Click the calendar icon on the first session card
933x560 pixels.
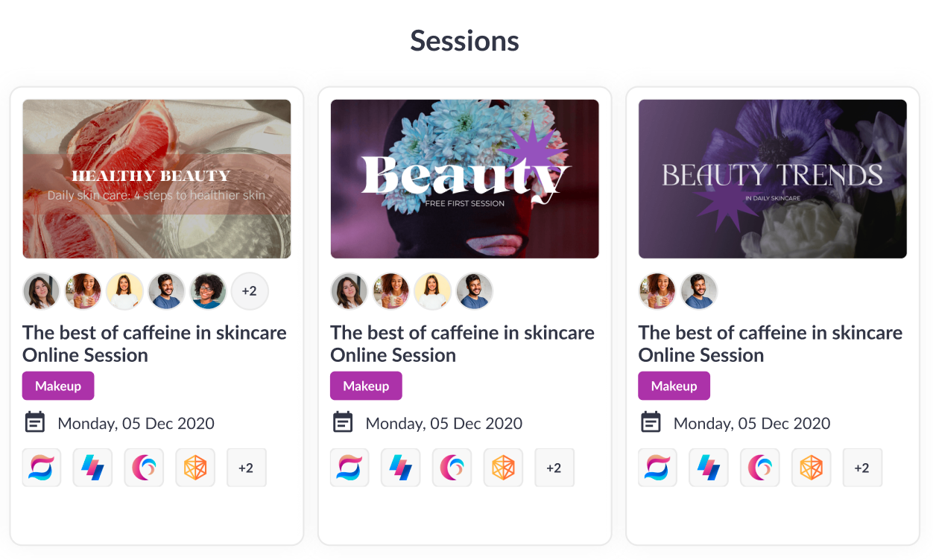point(35,423)
